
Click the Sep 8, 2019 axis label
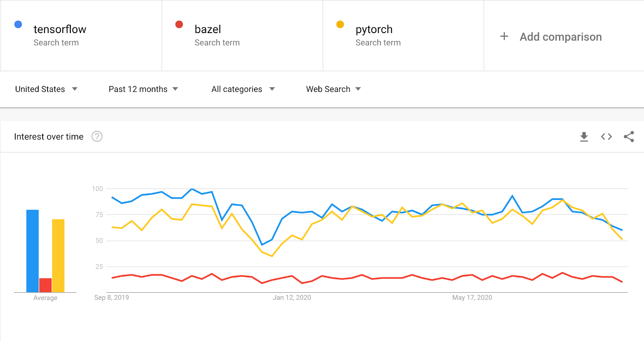(111, 297)
